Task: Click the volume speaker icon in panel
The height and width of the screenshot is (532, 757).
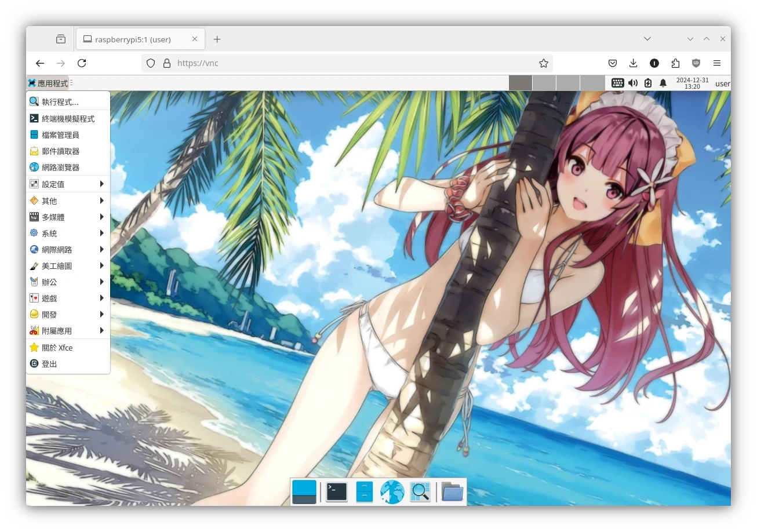Action: [633, 83]
